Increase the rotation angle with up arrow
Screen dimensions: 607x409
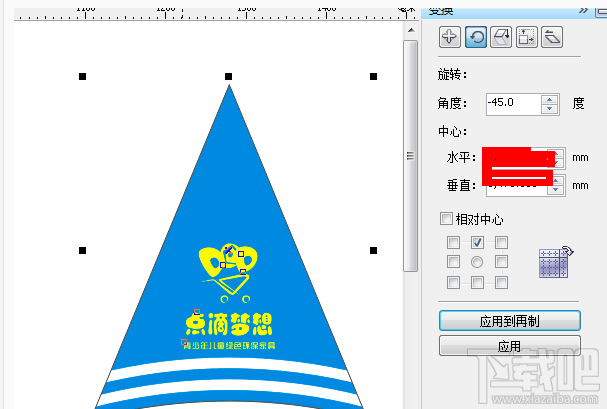(x=549, y=100)
